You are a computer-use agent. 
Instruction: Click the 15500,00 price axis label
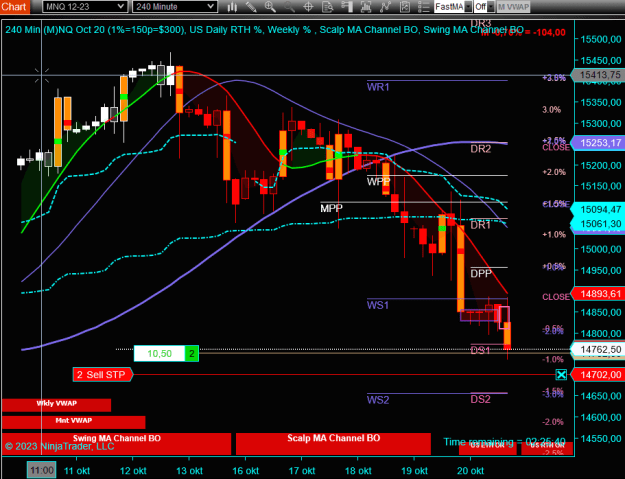pyautogui.click(x=601, y=39)
